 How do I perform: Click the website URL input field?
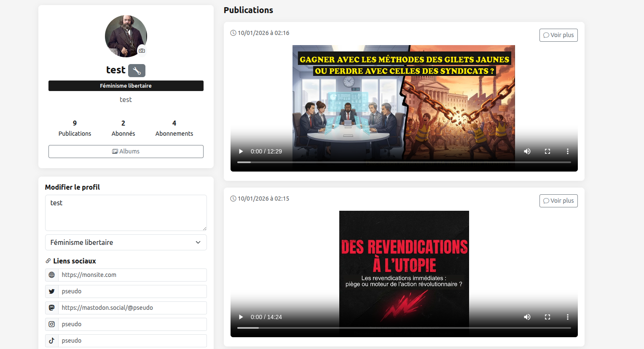(132, 275)
